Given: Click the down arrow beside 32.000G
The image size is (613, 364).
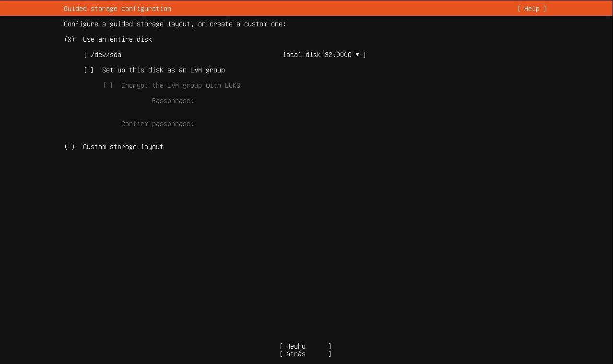Looking at the screenshot, I should click(x=357, y=55).
